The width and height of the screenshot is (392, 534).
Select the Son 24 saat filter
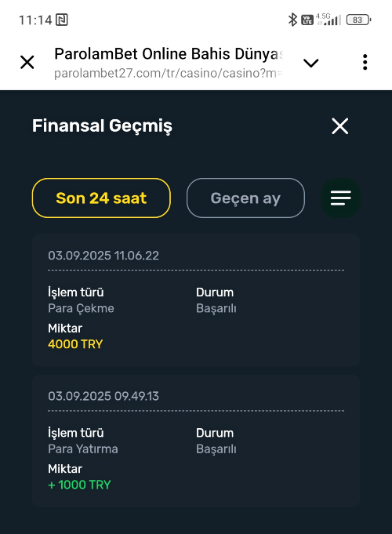pyautogui.click(x=101, y=198)
